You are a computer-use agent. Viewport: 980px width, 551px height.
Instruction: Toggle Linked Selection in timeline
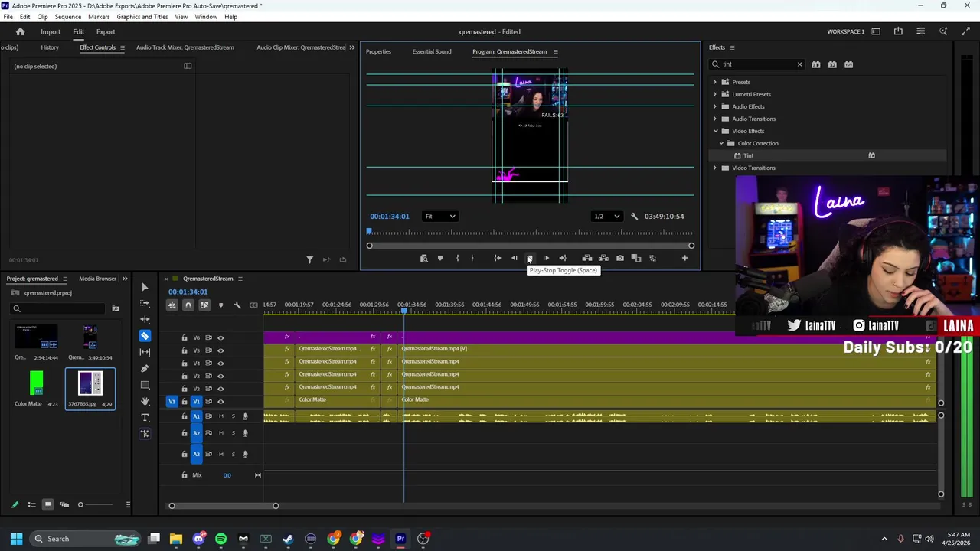pyautogui.click(x=204, y=305)
